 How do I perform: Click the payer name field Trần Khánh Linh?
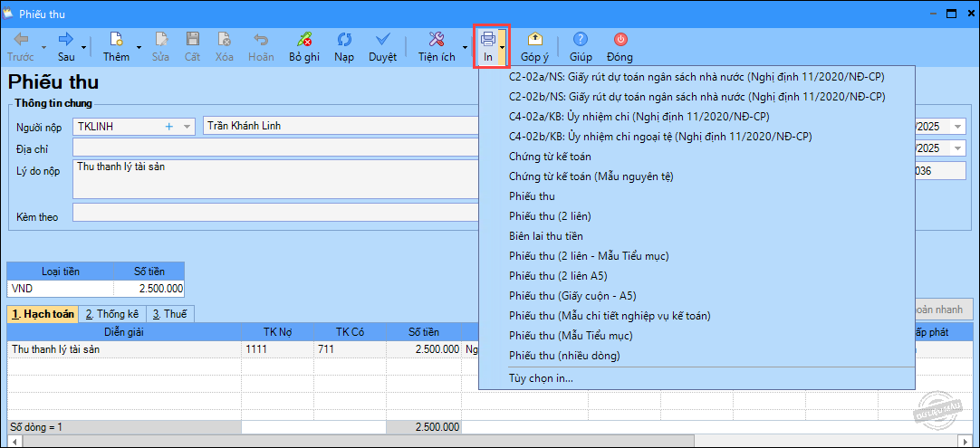point(341,126)
